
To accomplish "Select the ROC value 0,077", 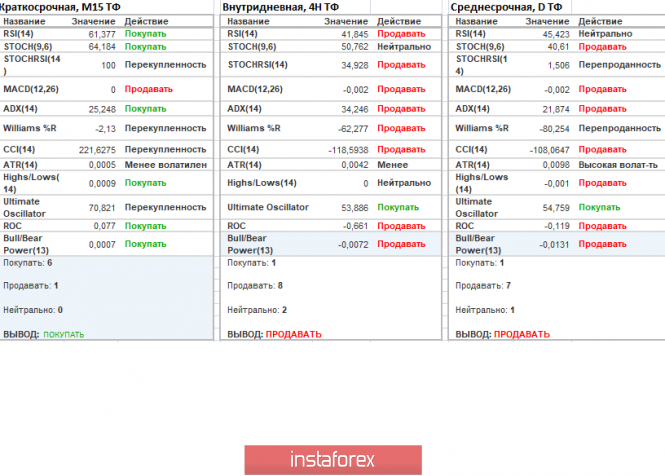I will (x=104, y=226).
